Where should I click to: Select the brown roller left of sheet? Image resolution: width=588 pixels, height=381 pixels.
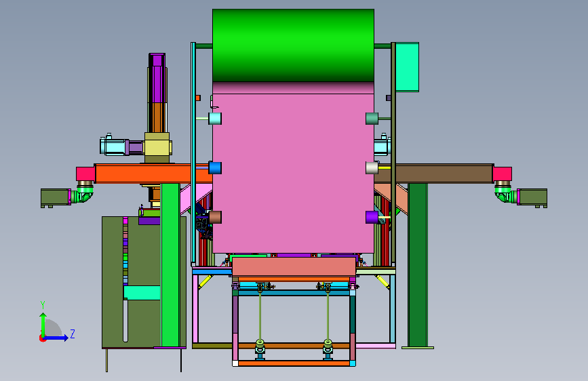215,217
